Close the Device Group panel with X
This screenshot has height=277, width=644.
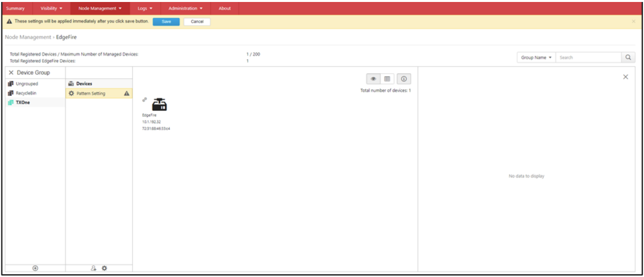coord(11,72)
